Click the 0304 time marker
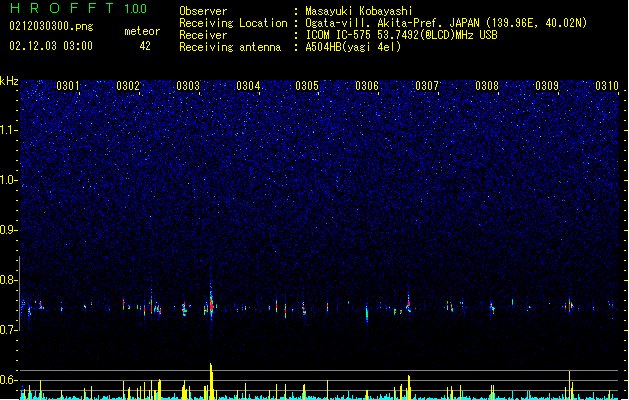Screen dimensions: 629x400 pos(248,86)
